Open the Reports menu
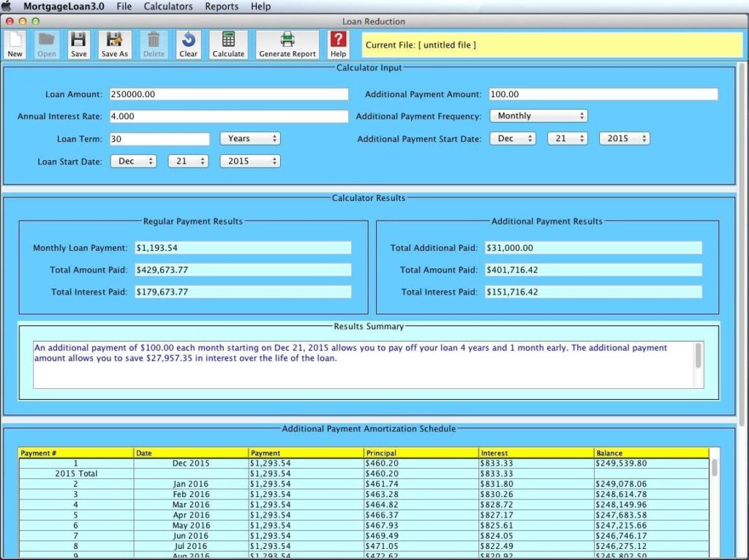This screenshot has width=749, height=560. (x=222, y=6)
